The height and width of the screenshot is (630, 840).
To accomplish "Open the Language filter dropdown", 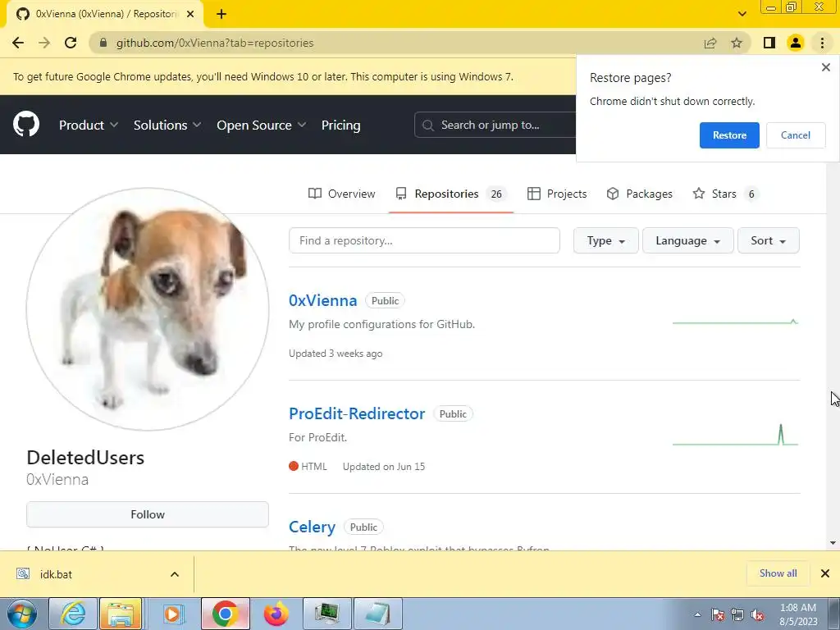I will point(687,240).
